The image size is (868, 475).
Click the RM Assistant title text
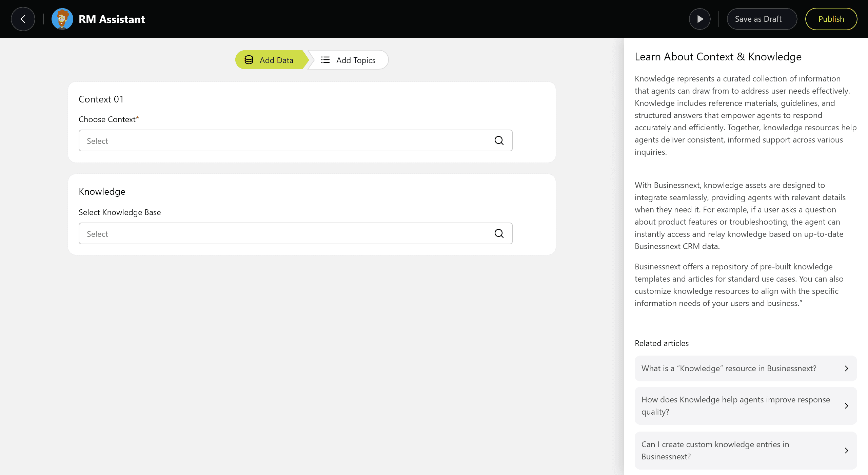click(x=112, y=19)
